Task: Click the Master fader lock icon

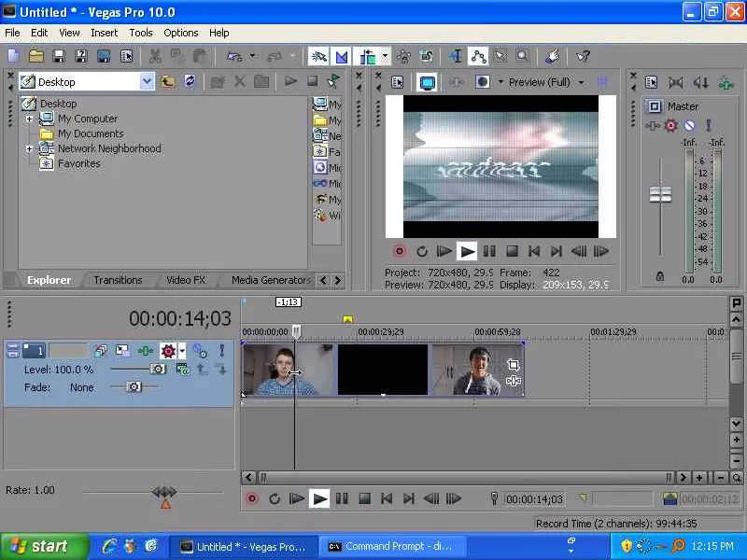Action: click(660, 276)
